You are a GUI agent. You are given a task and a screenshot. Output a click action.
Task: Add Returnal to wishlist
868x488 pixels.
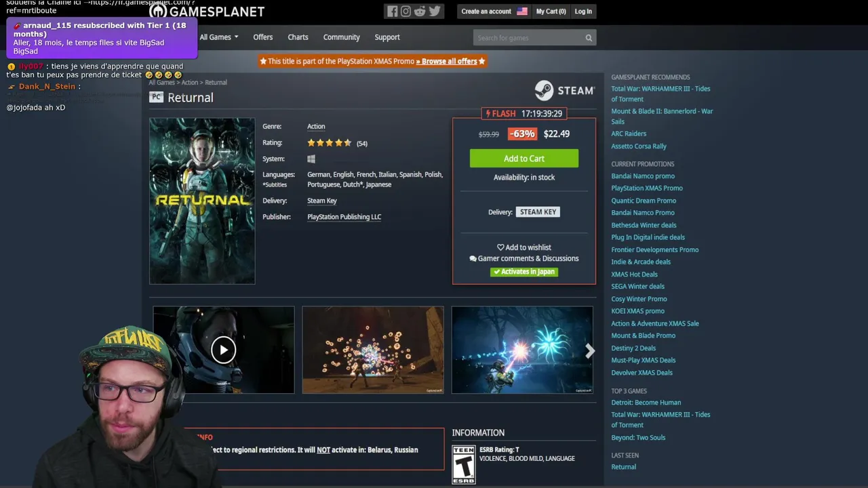pos(524,247)
